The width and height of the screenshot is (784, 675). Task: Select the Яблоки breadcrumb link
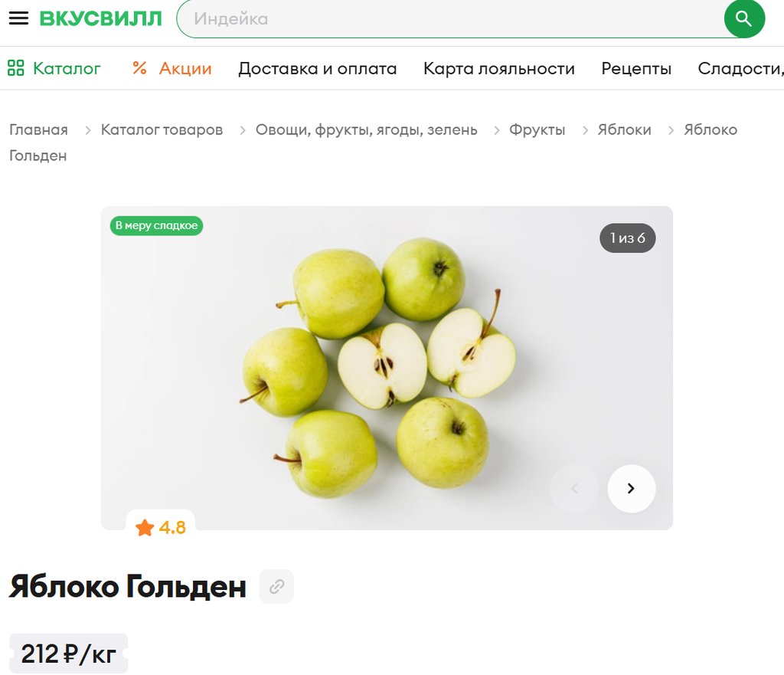coord(624,130)
